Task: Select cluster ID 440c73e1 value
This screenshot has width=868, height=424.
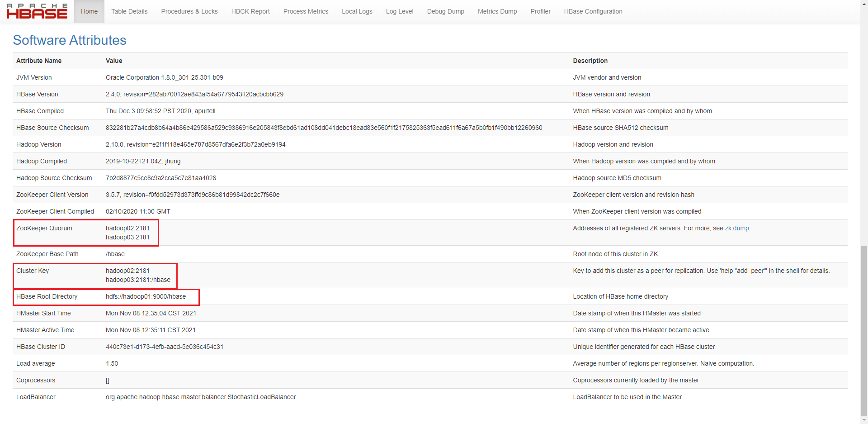Action: [x=165, y=347]
